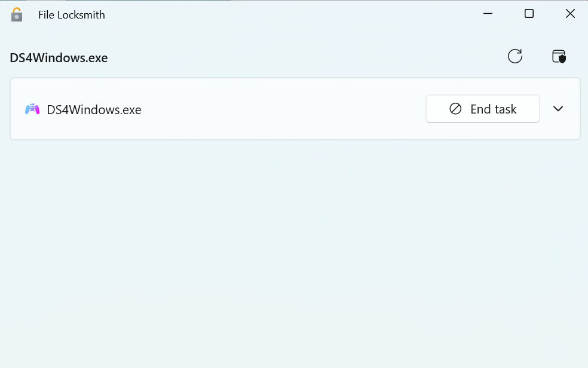The image size is (588, 368).
Task: Terminate DS4Windows.exe using End task
Action: pos(482,109)
